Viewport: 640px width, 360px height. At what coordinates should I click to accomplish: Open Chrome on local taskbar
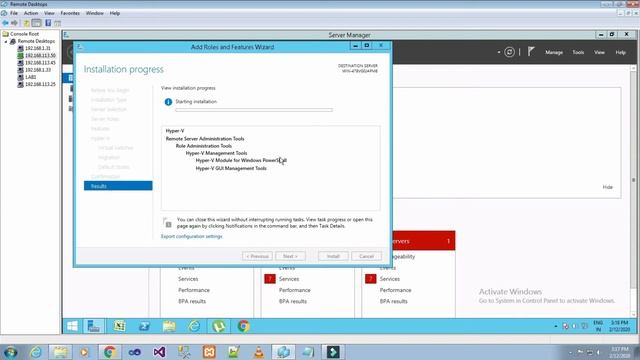tap(109, 352)
